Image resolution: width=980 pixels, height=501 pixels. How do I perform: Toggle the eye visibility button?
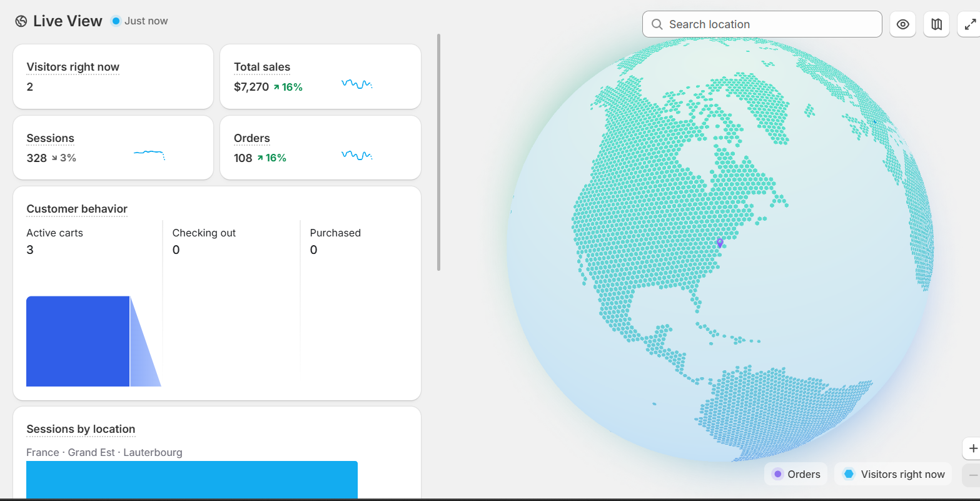click(902, 24)
